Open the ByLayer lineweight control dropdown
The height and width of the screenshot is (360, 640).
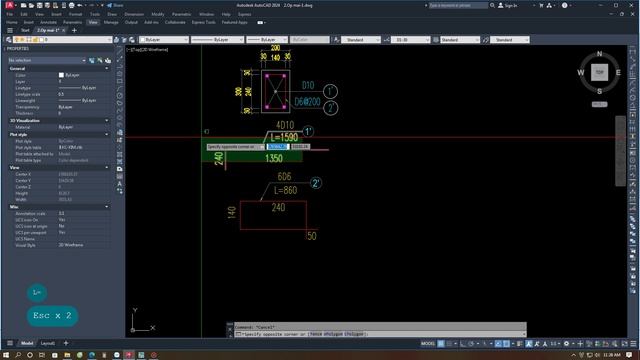pyautogui.click(x=267, y=40)
